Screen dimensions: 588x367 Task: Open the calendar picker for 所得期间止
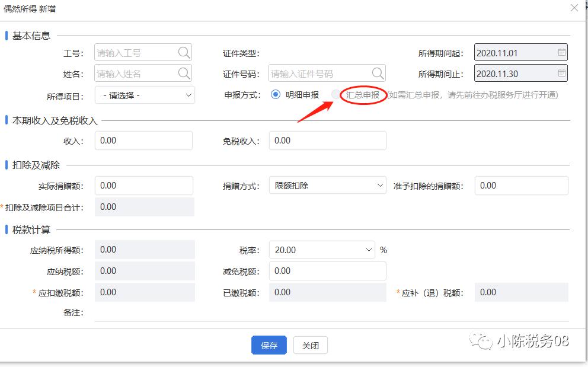tap(561, 74)
